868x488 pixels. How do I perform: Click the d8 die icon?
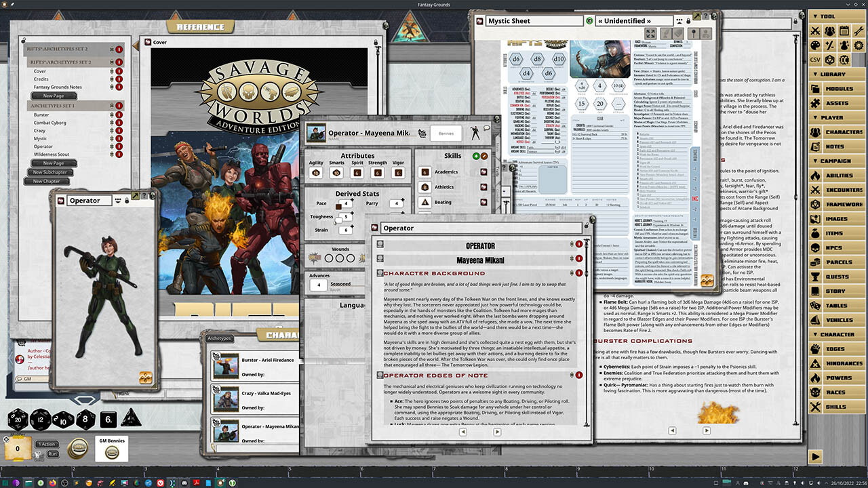85,420
